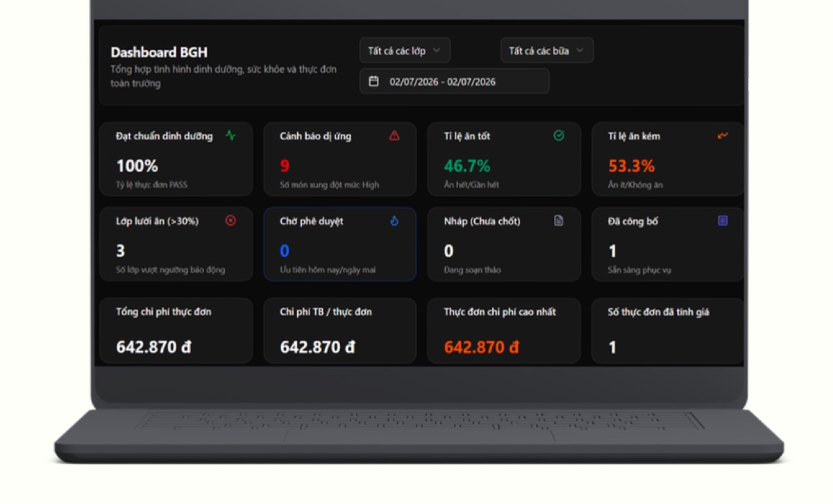The height and width of the screenshot is (504, 833).
Task: Open the Chờ phê duyệt card
Action: coord(340,244)
